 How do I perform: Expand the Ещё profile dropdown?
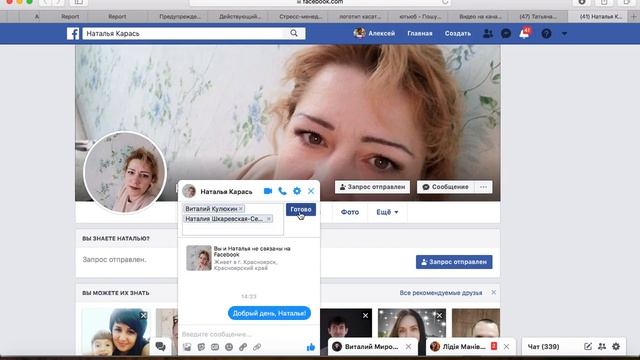387,212
